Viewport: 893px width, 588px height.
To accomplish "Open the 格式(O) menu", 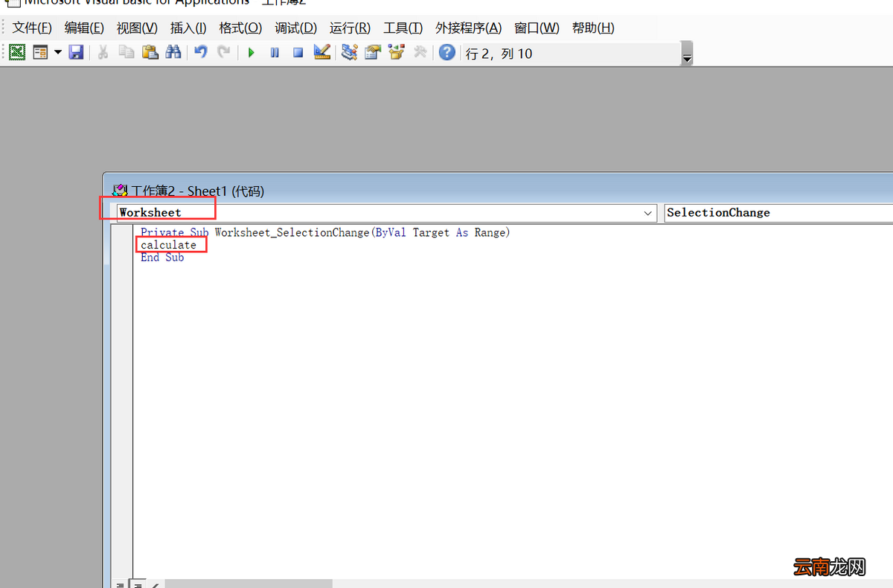I will point(240,28).
